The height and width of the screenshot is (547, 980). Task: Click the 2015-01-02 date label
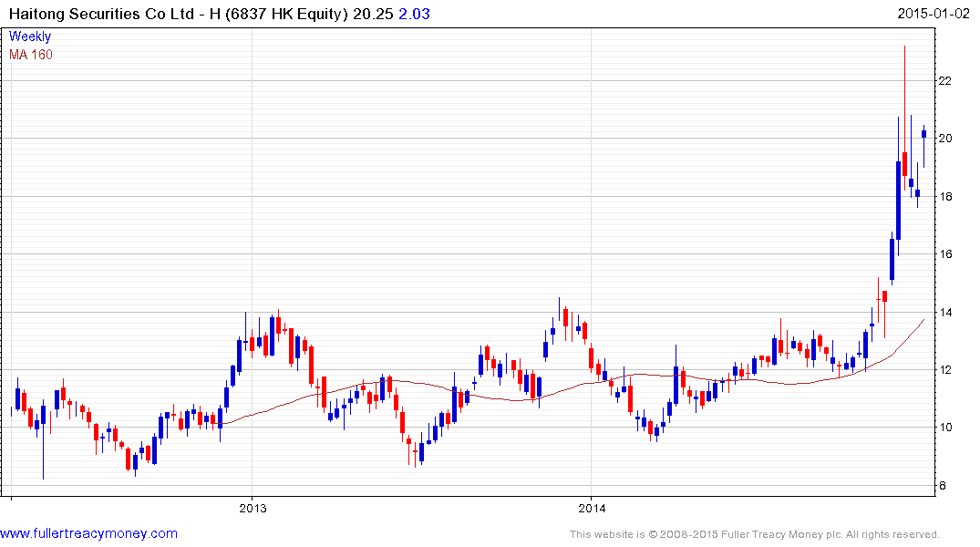934,13
